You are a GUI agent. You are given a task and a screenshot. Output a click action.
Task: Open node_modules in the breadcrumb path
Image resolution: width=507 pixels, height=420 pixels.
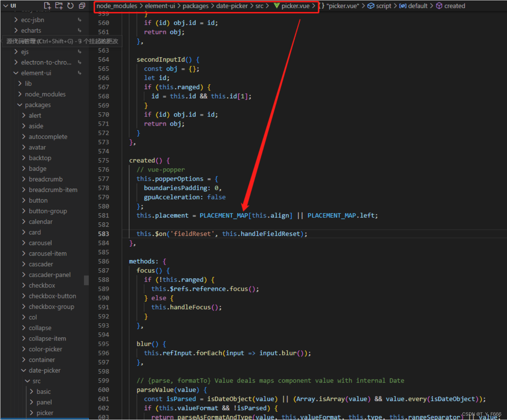click(117, 6)
